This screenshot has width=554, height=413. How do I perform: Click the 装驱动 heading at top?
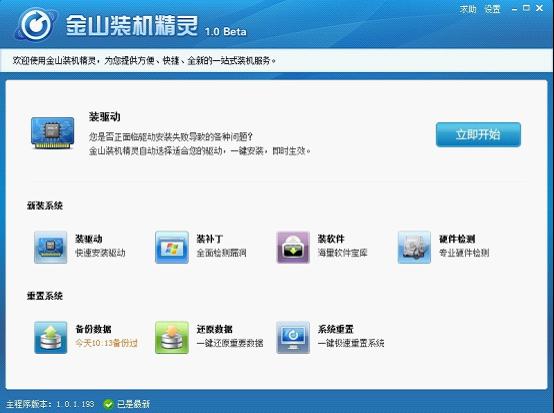(105, 117)
